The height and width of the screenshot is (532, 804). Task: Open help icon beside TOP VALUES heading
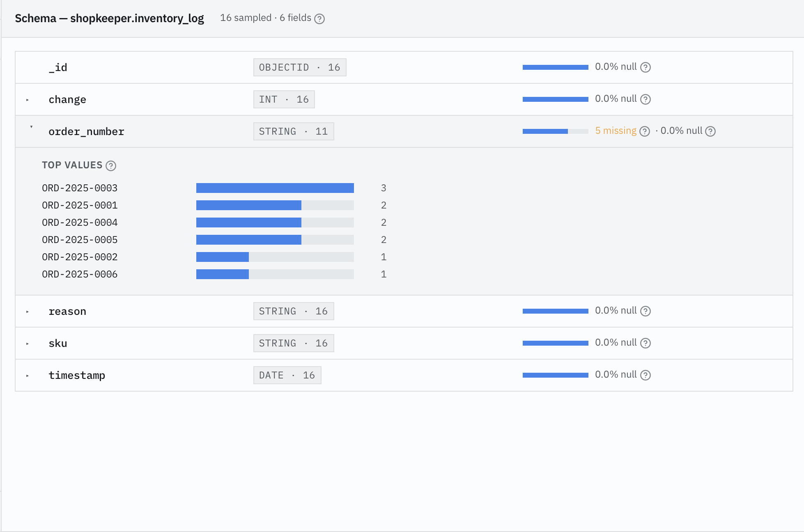click(111, 166)
